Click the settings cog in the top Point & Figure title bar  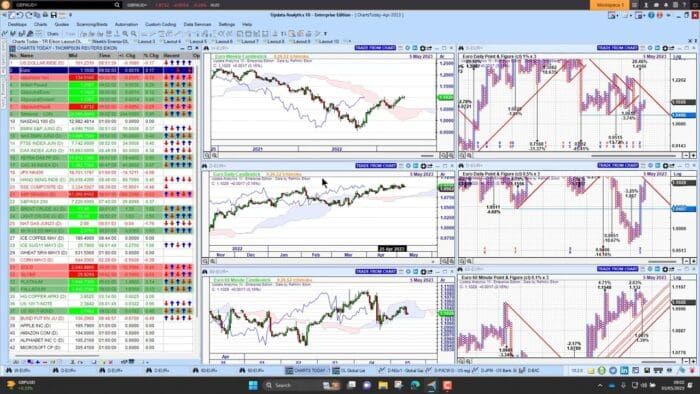[665, 48]
